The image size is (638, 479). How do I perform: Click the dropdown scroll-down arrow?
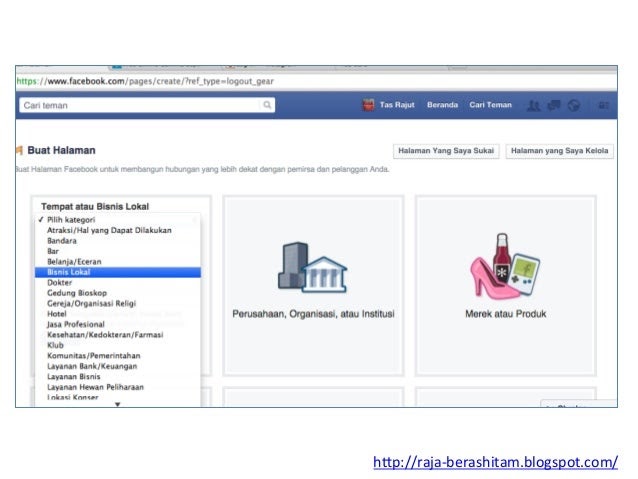[x=118, y=404]
